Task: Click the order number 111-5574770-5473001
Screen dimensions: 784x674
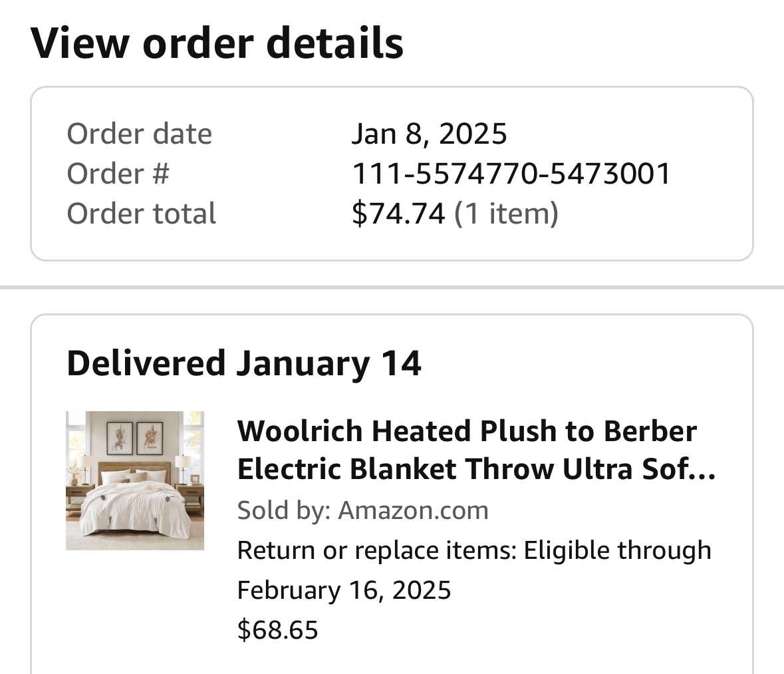Action: pyautogui.click(x=511, y=174)
